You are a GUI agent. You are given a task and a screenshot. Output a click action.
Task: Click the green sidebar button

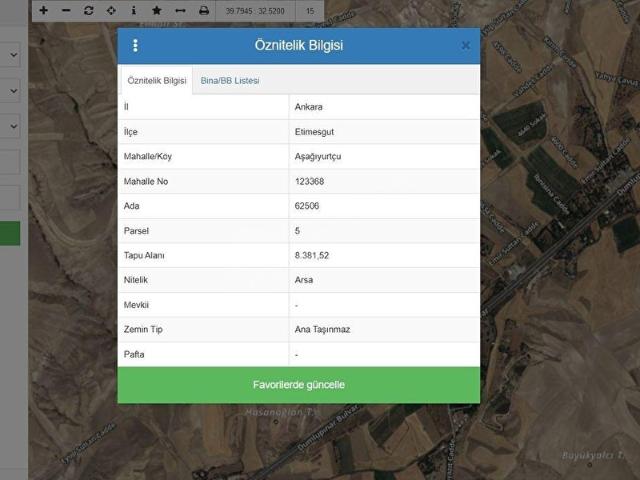click(x=10, y=233)
